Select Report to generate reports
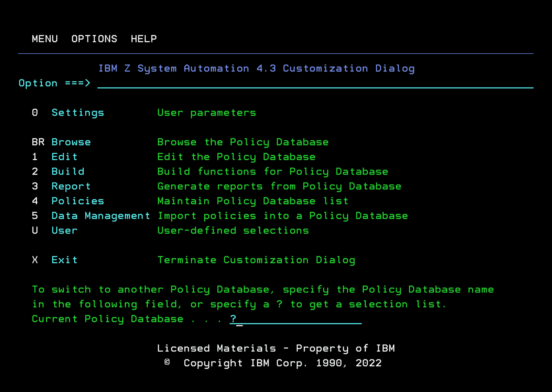This screenshot has height=392, width=552. coord(71,186)
